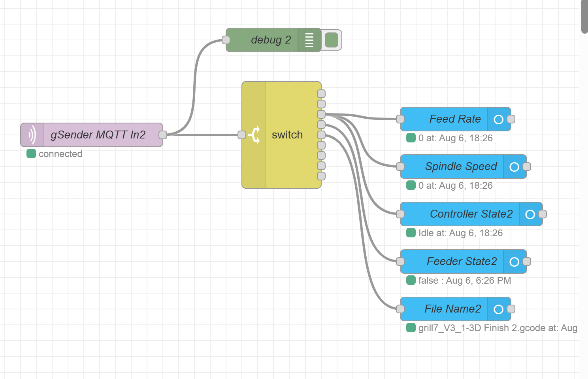Click the output port of Feeder State2 node
The height and width of the screenshot is (379, 588).
[x=527, y=262]
